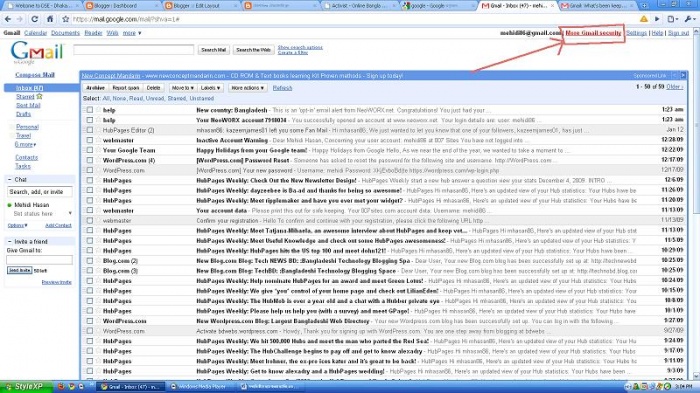Select checkbox for 'New country: Bangladesh' email

click(90, 110)
